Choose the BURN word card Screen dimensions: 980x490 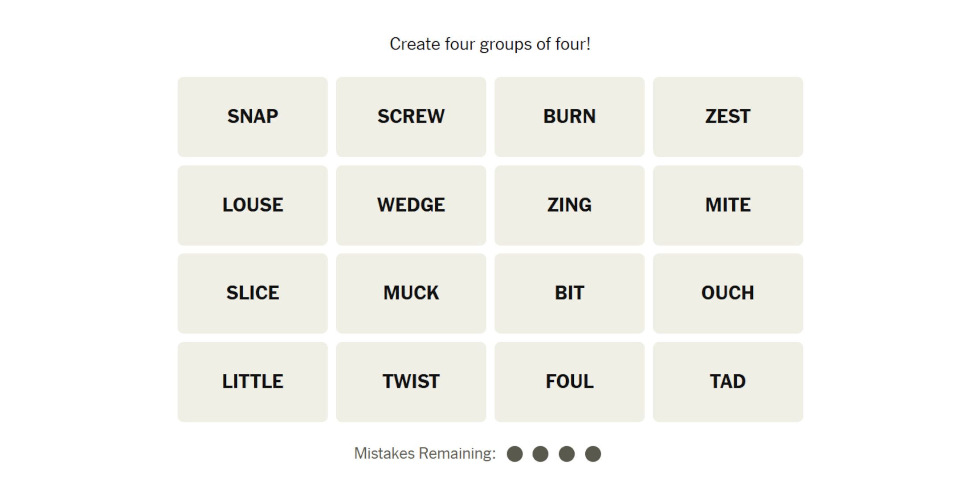[x=569, y=117]
